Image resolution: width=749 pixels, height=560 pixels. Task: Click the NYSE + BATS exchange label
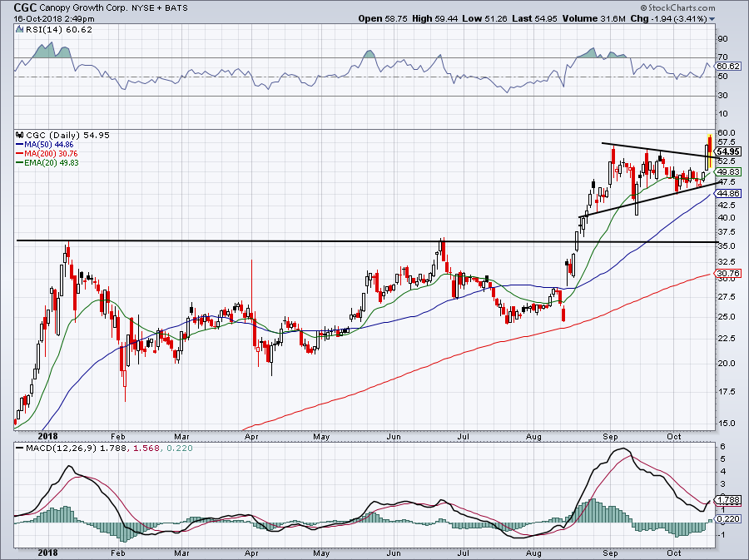tap(160, 7)
